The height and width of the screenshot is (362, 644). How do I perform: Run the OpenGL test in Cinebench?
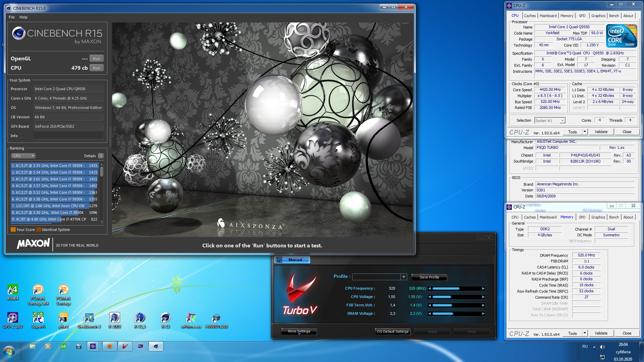96,59
